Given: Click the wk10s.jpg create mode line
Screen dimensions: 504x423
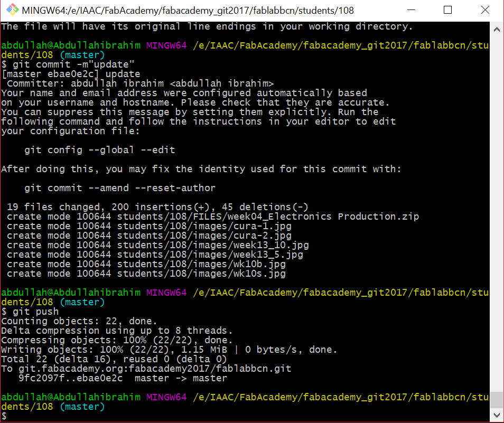Looking at the screenshot, I should [x=146, y=274].
